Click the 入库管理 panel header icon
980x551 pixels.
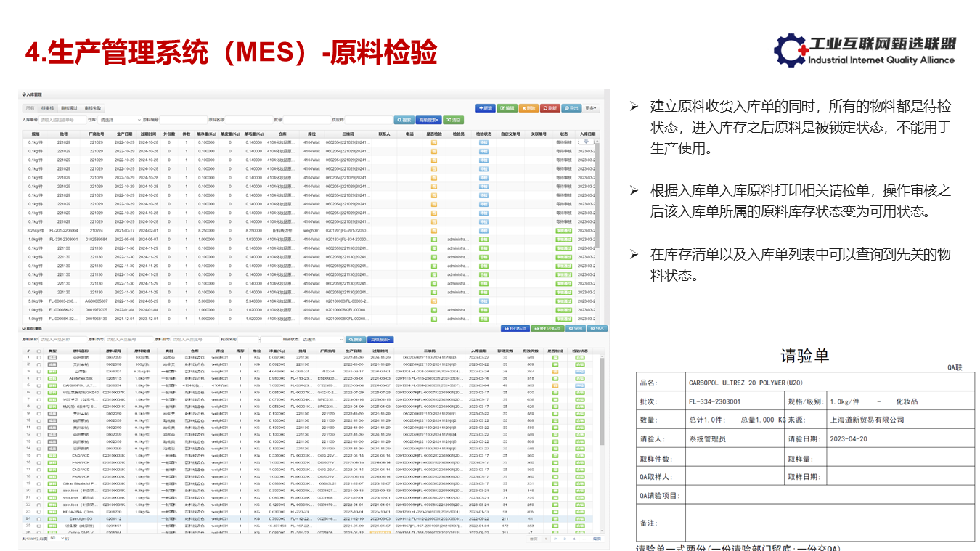pos(25,94)
